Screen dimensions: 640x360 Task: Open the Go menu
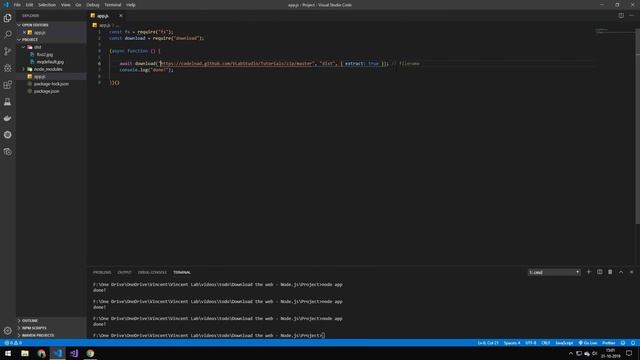pyautogui.click(x=78, y=5)
